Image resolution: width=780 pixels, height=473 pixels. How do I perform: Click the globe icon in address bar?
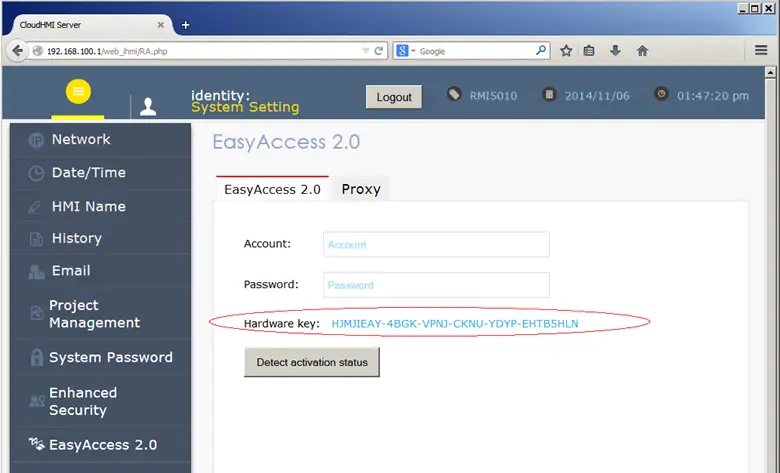tap(37, 51)
